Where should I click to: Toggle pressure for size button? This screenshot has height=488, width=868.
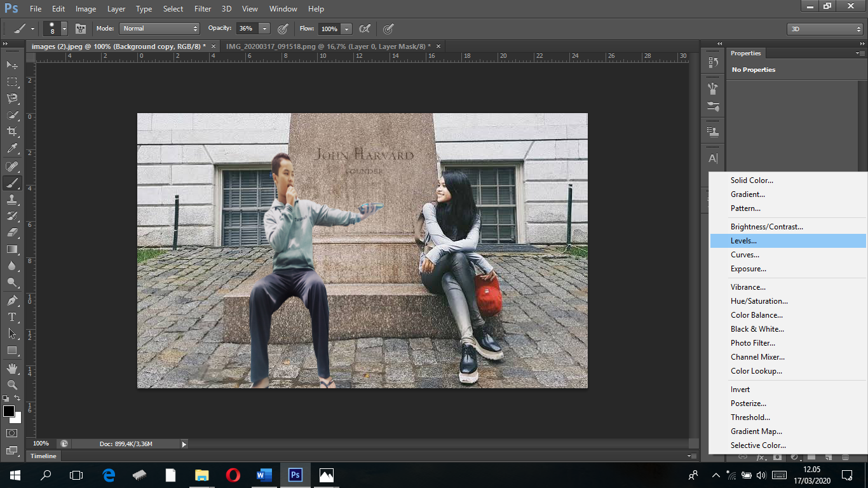pyautogui.click(x=388, y=29)
